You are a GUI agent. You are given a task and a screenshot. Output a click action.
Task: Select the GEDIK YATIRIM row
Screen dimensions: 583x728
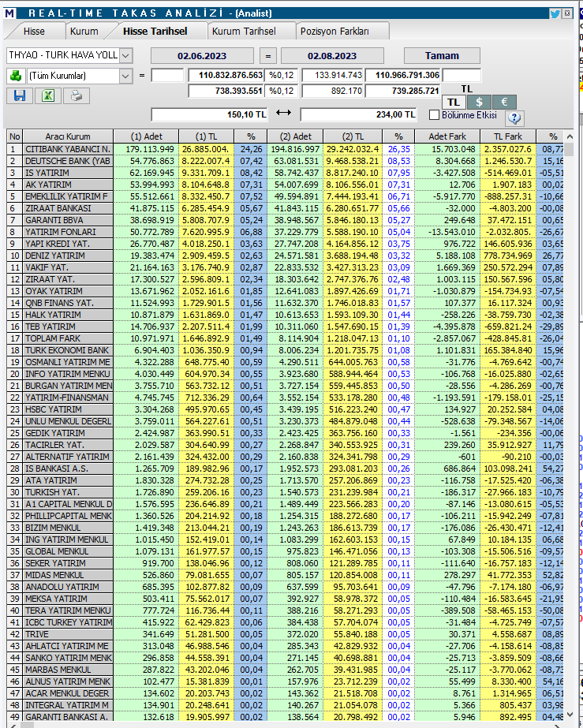(x=286, y=433)
